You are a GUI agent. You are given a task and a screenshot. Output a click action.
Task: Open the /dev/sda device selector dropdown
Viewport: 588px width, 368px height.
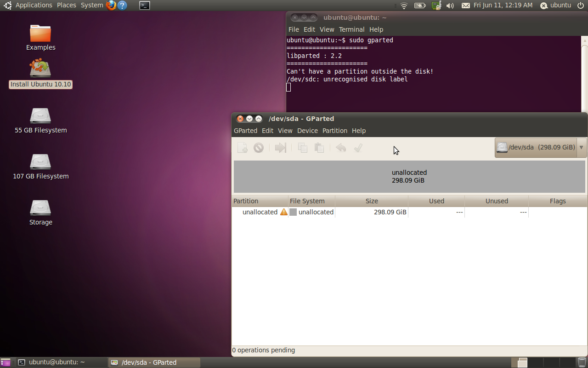(541, 148)
